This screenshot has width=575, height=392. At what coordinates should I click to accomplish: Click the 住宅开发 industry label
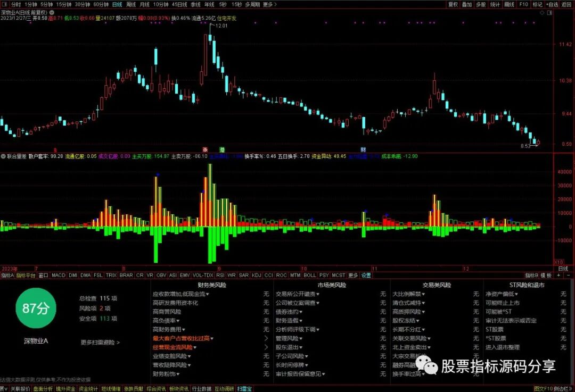[227, 18]
